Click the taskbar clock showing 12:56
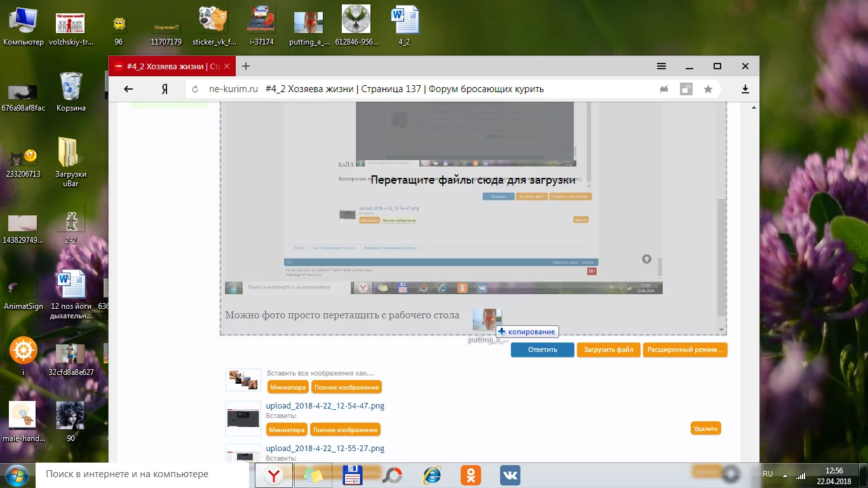Screen dimensions: 868x488 (834, 475)
